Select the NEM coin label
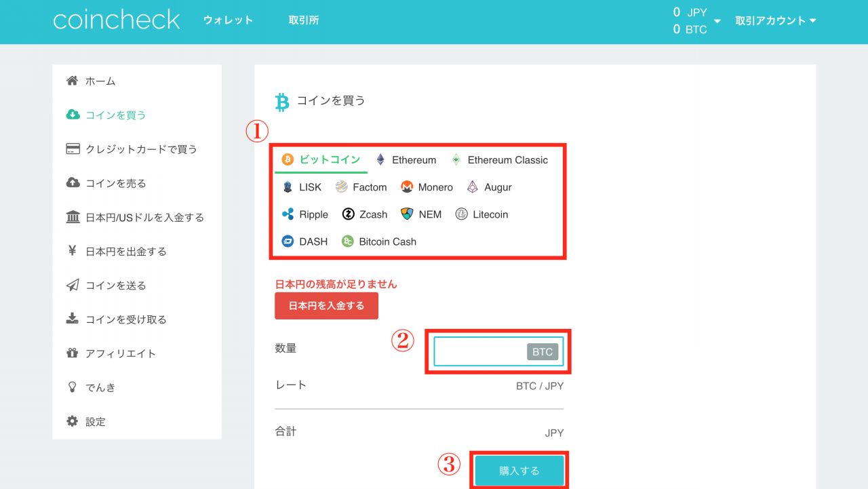 (x=430, y=214)
